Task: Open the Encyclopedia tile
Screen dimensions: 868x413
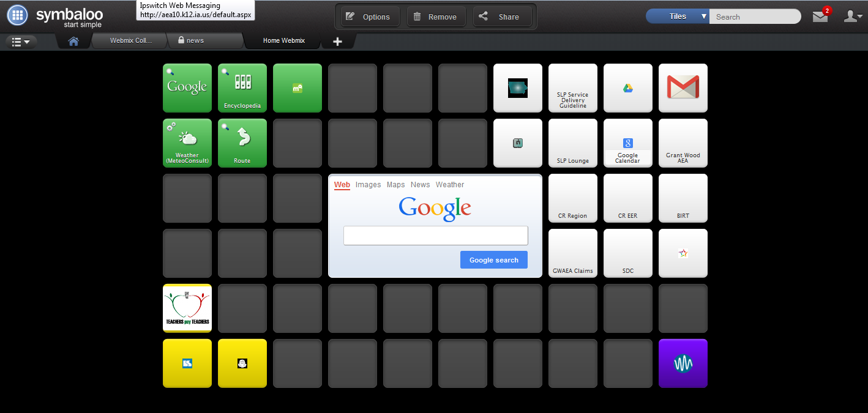Action: point(242,88)
